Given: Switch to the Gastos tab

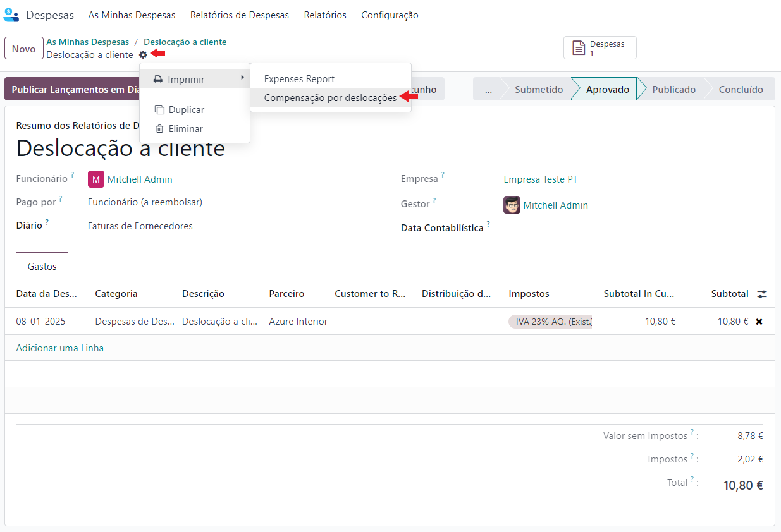Looking at the screenshot, I should 42,267.
